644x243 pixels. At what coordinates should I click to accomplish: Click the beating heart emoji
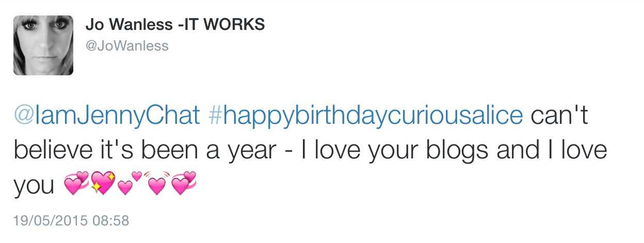(155, 183)
